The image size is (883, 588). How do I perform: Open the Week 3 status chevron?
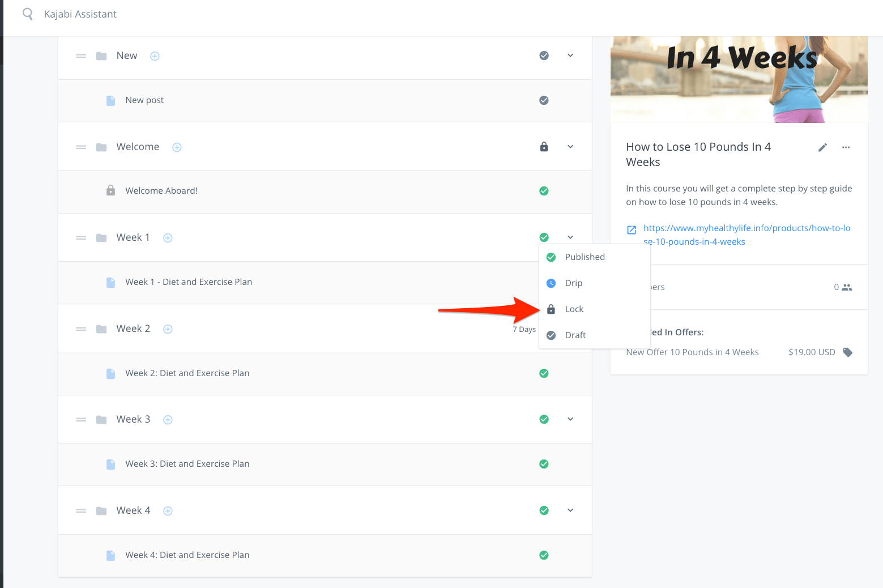[570, 419]
